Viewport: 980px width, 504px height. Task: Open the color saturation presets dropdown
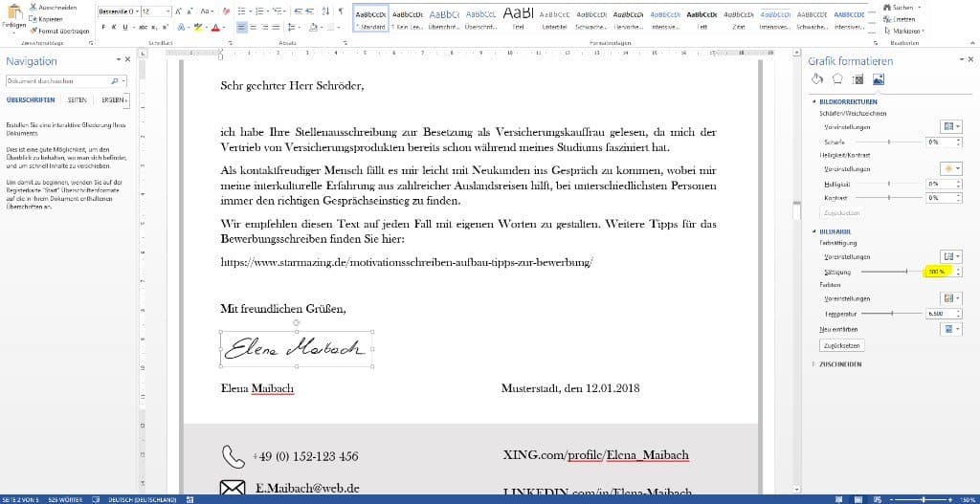click(950, 256)
